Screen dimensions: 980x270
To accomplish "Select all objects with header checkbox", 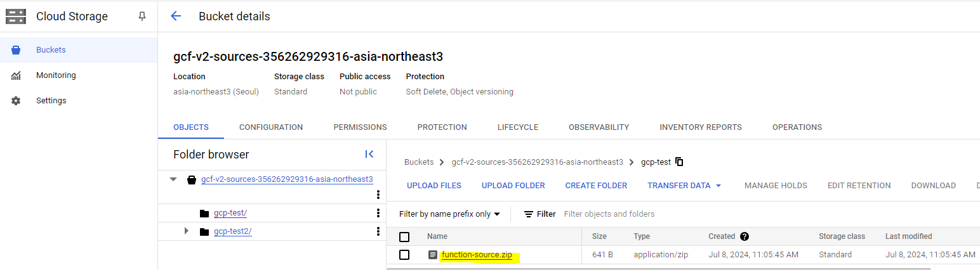I will tap(404, 237).
